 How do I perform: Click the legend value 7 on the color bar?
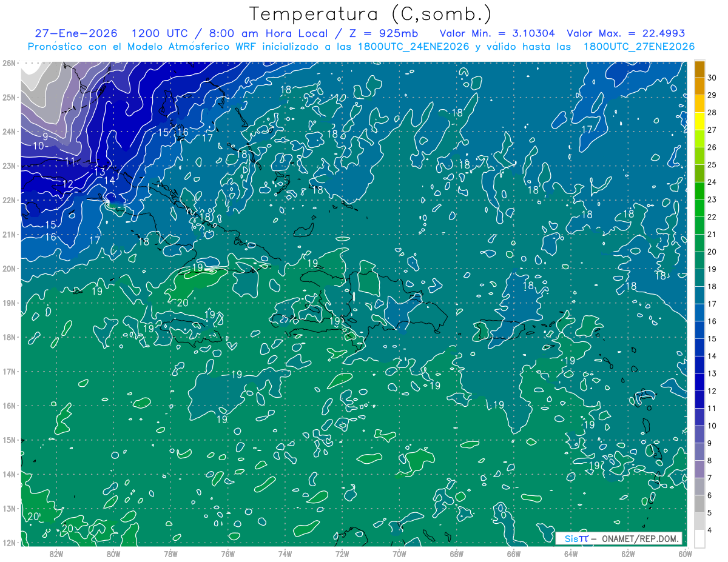pyautogui.click(x=710, y=478)
